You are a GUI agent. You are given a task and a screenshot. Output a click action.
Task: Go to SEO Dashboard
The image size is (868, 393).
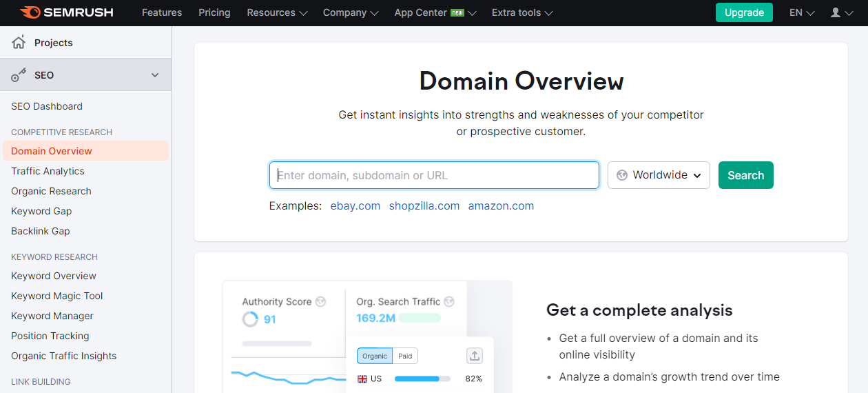[x=47, y=106]
